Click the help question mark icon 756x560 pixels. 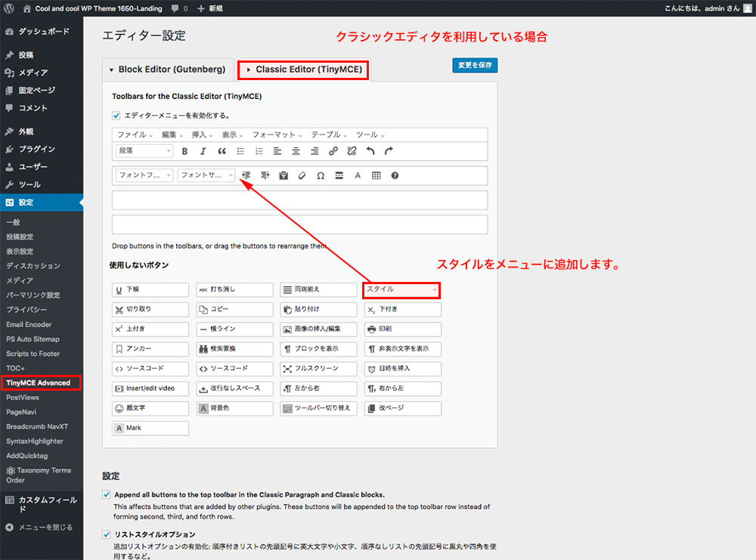point(395,175)
